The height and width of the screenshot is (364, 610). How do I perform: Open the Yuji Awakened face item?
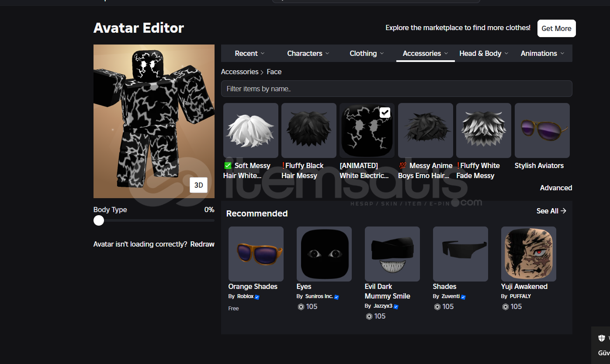[528, 254]
